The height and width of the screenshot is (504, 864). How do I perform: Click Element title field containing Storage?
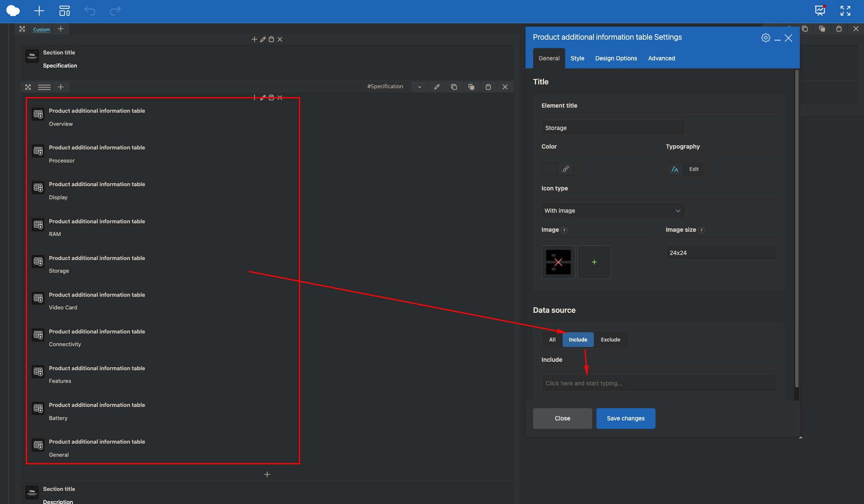(x=613, y=128)
